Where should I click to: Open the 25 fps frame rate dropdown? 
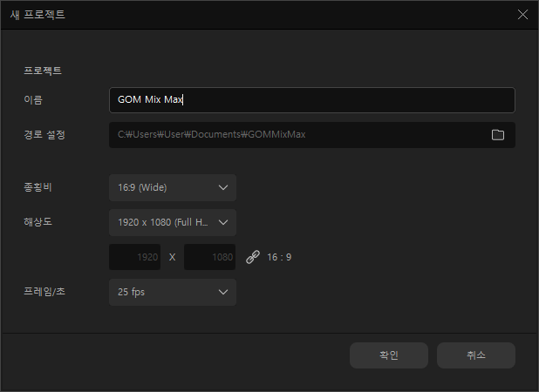172,292
